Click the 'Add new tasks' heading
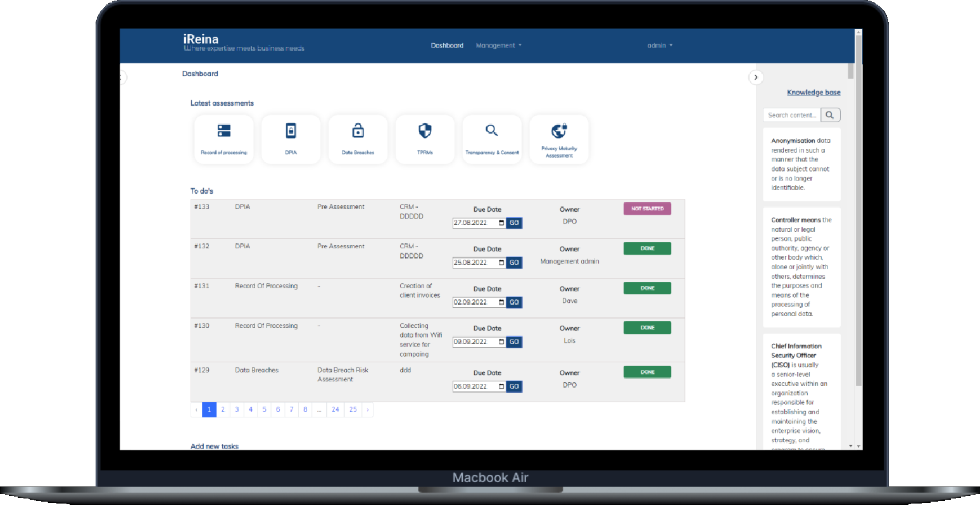Screen dimensions: 980x508 (215, 446)
